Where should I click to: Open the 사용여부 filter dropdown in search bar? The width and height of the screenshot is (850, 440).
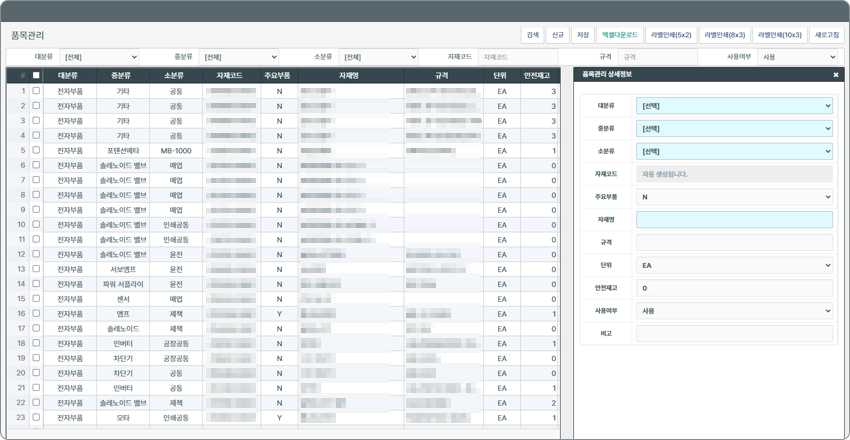798,57
